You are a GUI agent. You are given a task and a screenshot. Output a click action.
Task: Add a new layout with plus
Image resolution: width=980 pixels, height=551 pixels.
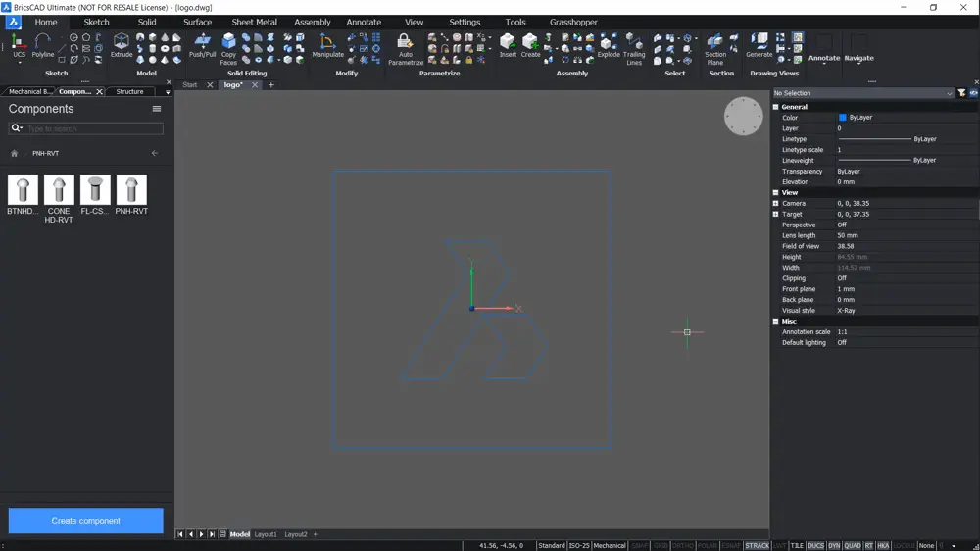315,534
